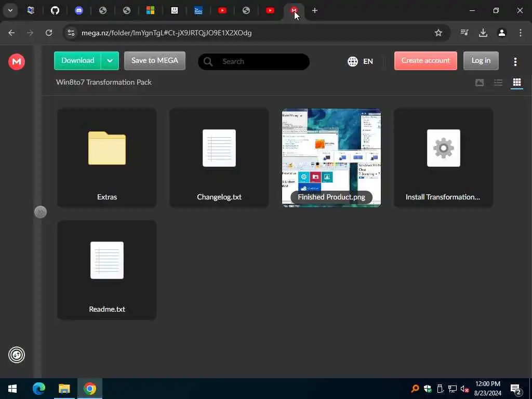Open the Extras folder
The height and width of the screenshot is (399, 532).
[107, 158]
